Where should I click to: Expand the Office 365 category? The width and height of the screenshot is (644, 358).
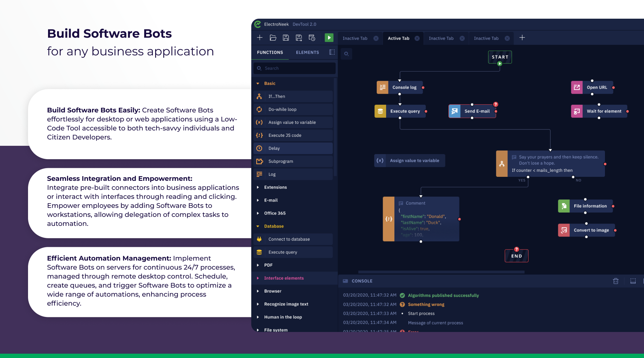tap(275, 213)
